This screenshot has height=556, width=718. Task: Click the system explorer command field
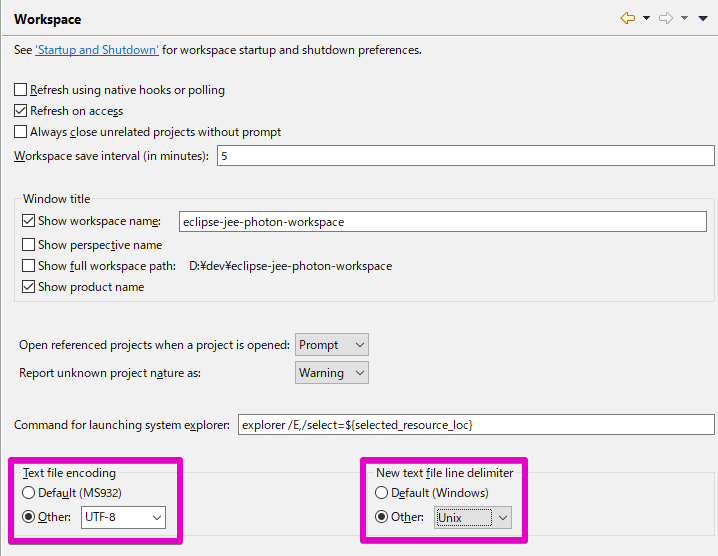click(x=476, y=425)
